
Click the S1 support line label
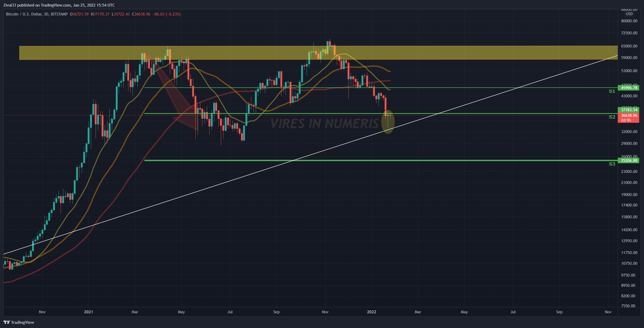(612, 91)
